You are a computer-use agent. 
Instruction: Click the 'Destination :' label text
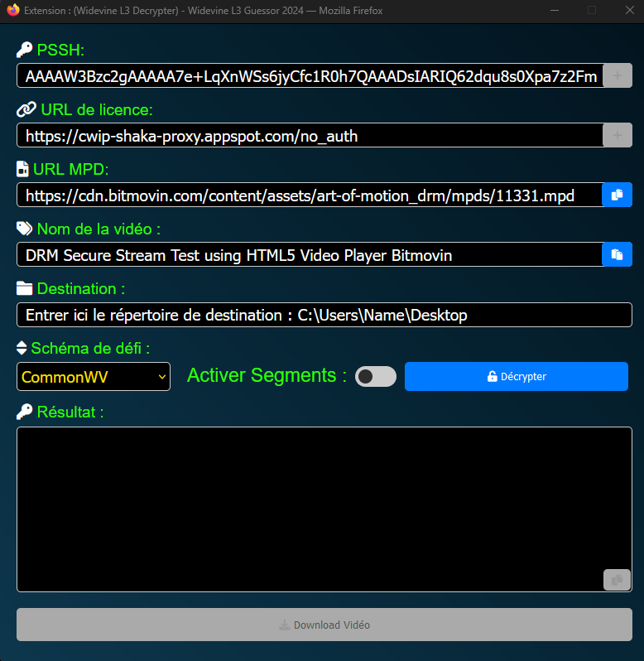point(81,289)
